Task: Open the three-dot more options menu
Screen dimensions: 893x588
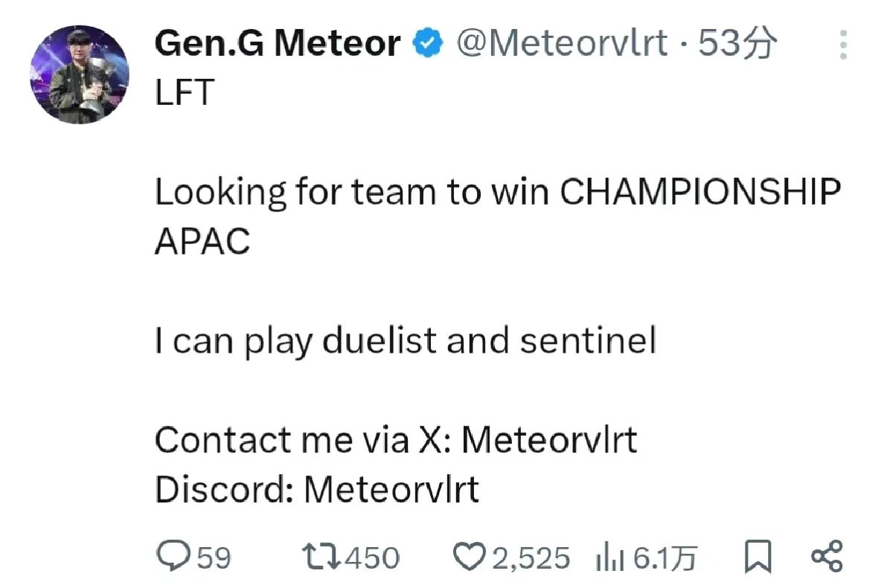Action: coord(842,45)
